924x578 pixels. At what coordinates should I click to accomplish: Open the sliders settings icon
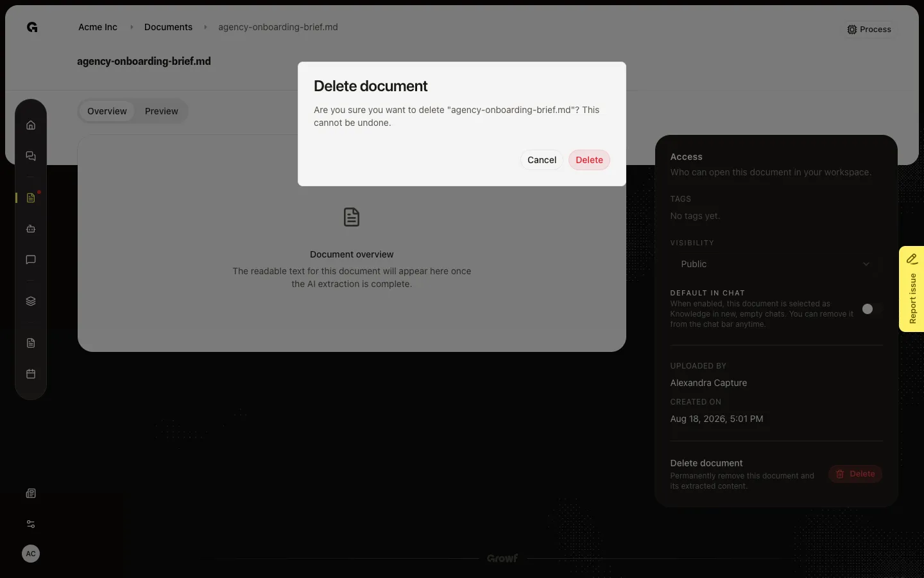[31, 524]
